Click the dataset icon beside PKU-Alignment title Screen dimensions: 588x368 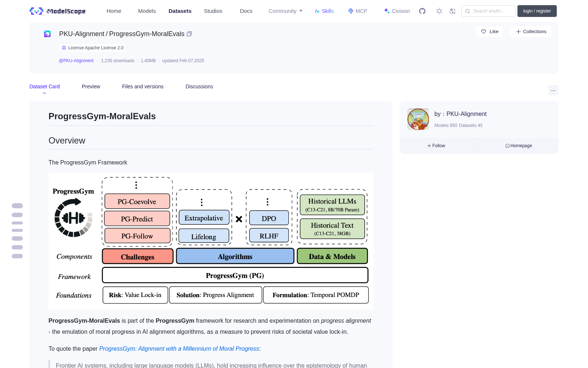(47, 34)
